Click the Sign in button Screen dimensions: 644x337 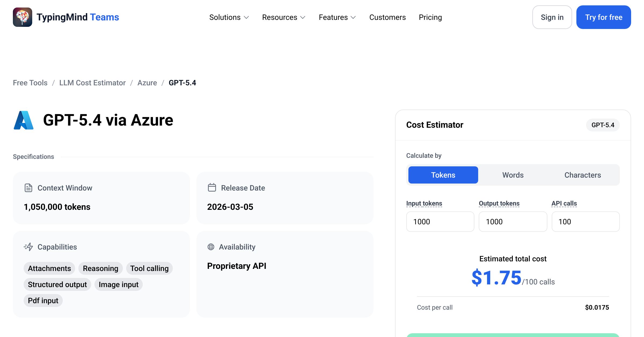pos(552,17)
